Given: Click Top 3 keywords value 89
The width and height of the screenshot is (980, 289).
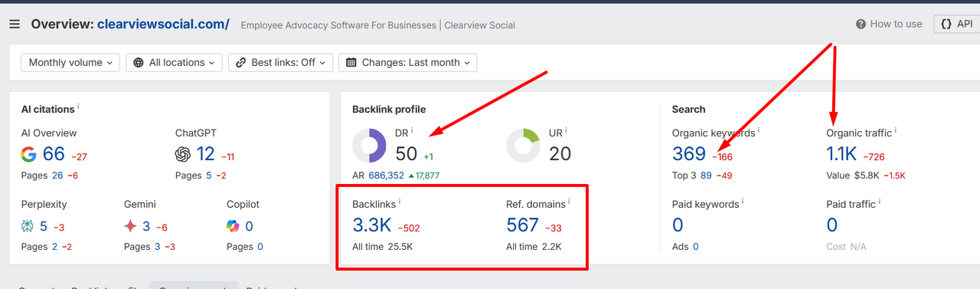Looking at the screenshot, I should [x=706, y=176].
